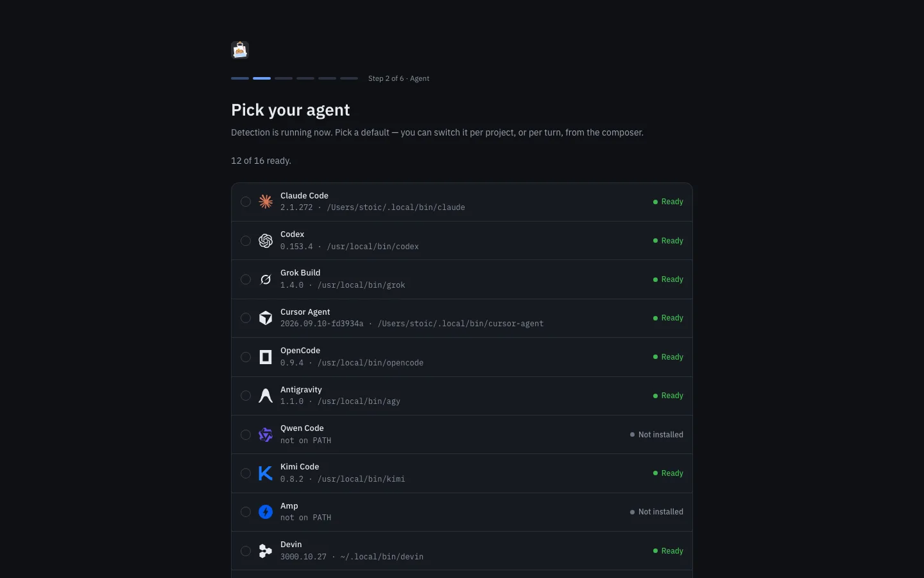Click the OpenCode square logo icon

tap(266, 357)
